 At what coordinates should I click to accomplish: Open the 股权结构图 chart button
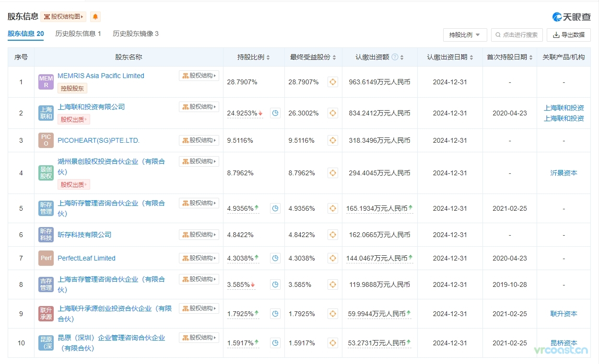coord(64,17)
